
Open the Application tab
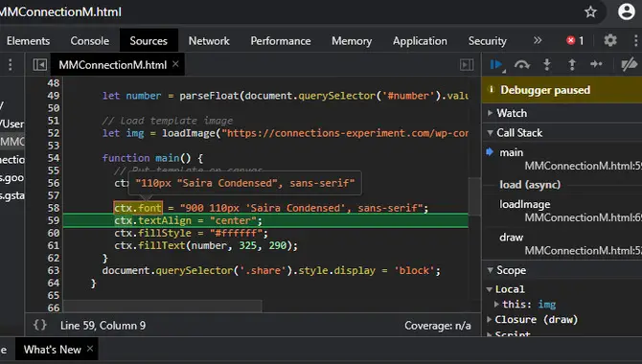tap(420, 41)
